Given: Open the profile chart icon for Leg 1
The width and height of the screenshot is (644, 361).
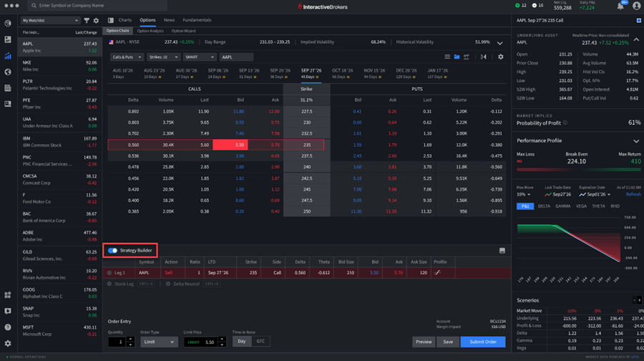Looking at the screenshot, I should point(438,273).
